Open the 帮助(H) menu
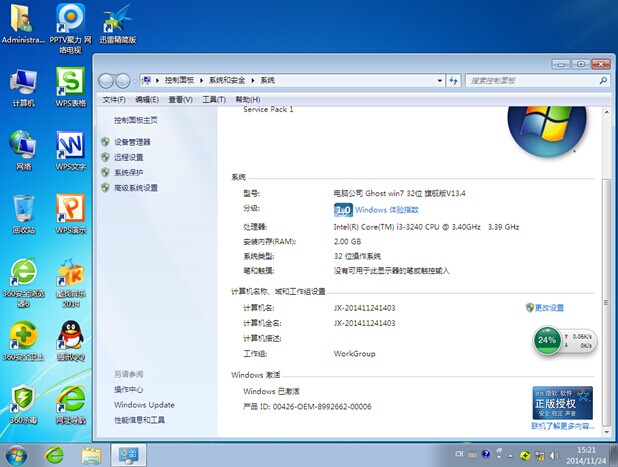Image resolution: width=618 pixels, height=467 pixels. (248, 100)
